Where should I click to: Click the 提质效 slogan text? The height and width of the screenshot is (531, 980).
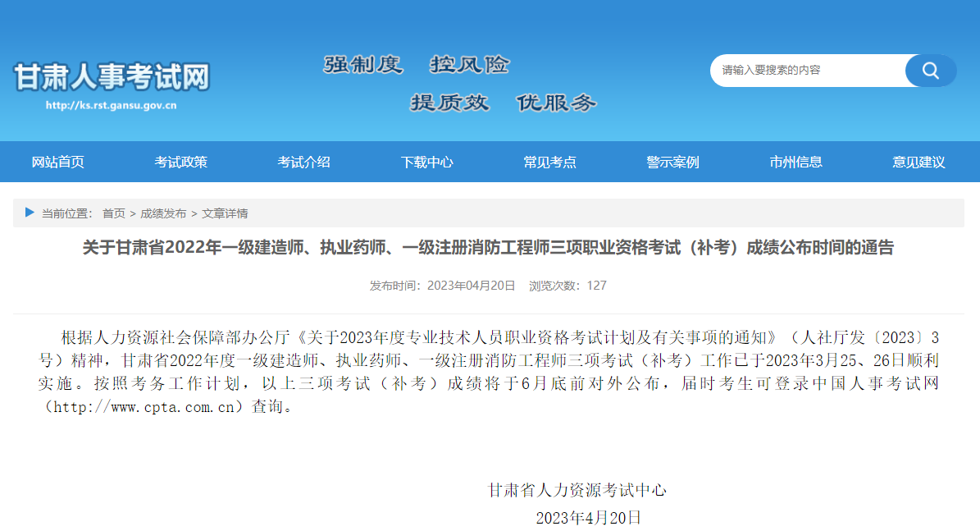[450, 103]
